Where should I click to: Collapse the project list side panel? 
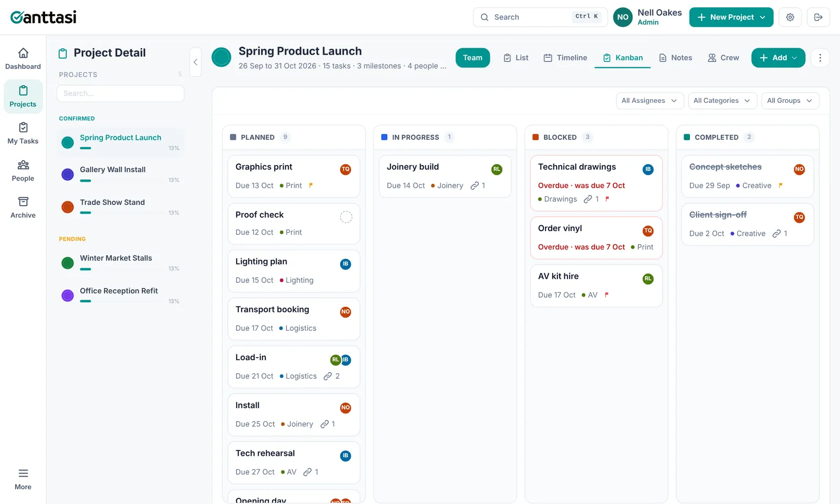coord(195,62)
